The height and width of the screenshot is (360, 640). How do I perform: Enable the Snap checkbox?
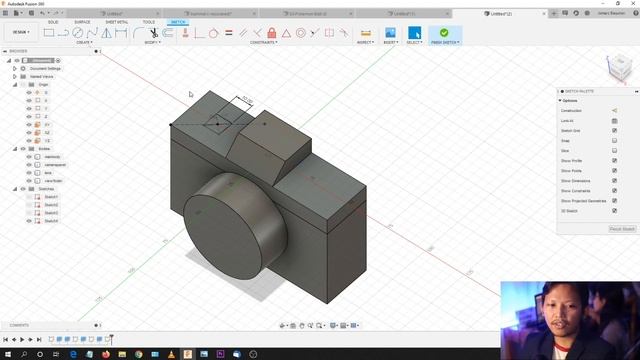[614, 141]
